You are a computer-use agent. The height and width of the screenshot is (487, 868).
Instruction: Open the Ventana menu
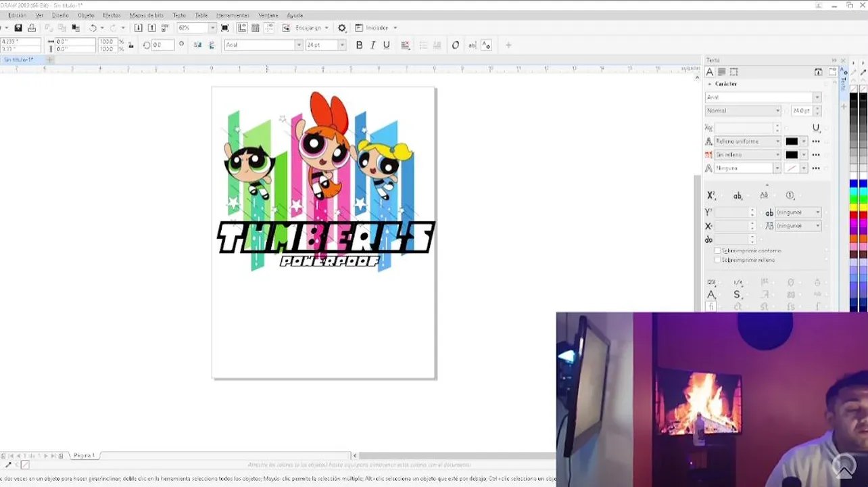point(268,15)
